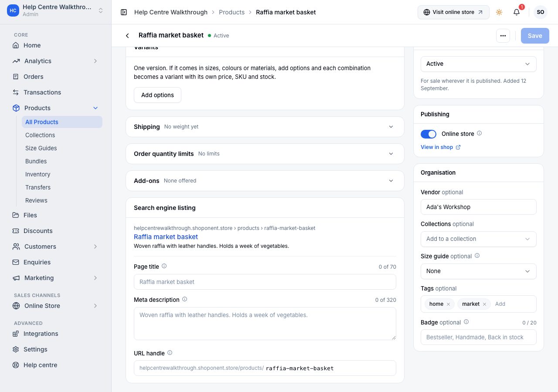The width and height of the screenshot is (558, 392).
Task: Click the Meta description text area
Action: tap(265, 324)
